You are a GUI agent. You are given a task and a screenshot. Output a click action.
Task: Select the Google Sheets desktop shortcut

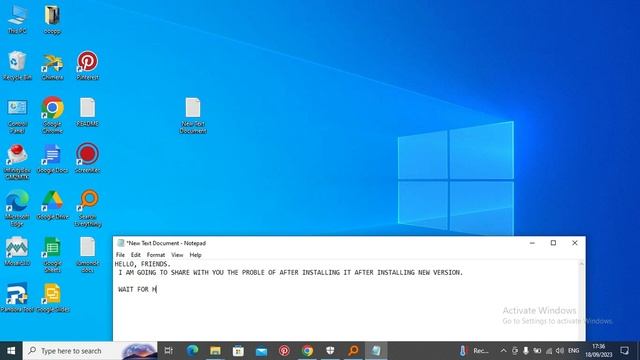(52, 255)
